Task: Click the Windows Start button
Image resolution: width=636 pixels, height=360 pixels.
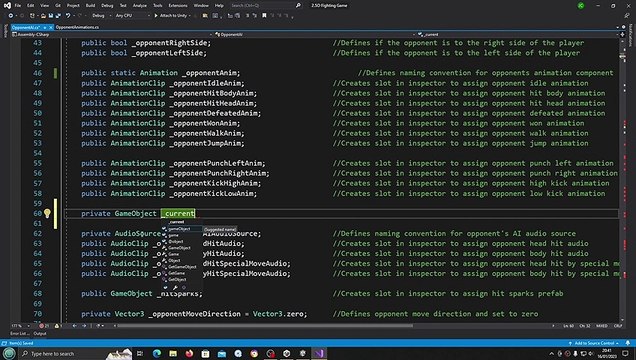Action: tap(9, 354)
